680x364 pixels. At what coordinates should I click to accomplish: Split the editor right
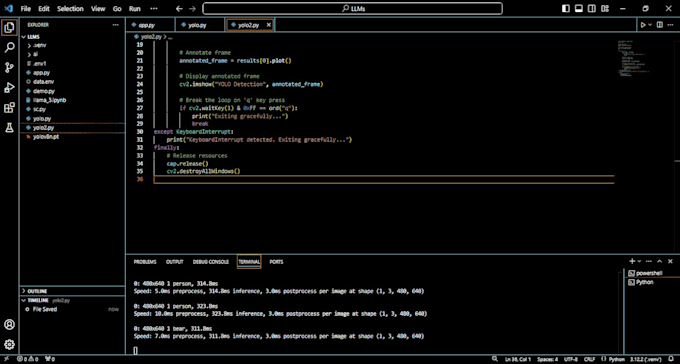tap(660, 25)
